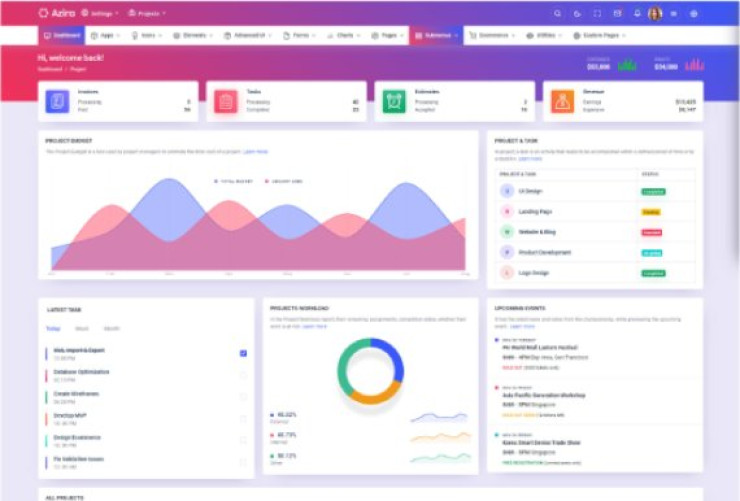The width and height of the screenshot is (740, 501).
Task: Select the Dashboard navigation tab
Action: [x=63, y=35]
